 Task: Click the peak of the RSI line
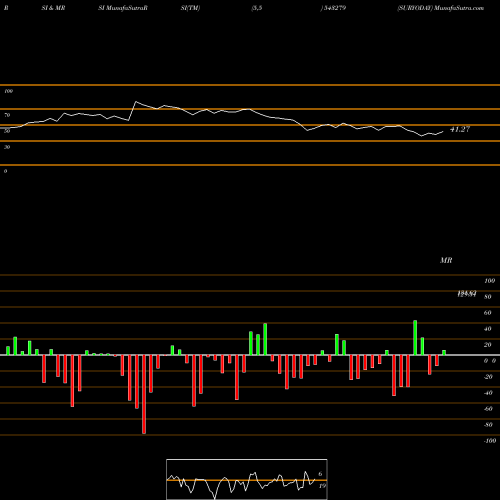[136, 101]
